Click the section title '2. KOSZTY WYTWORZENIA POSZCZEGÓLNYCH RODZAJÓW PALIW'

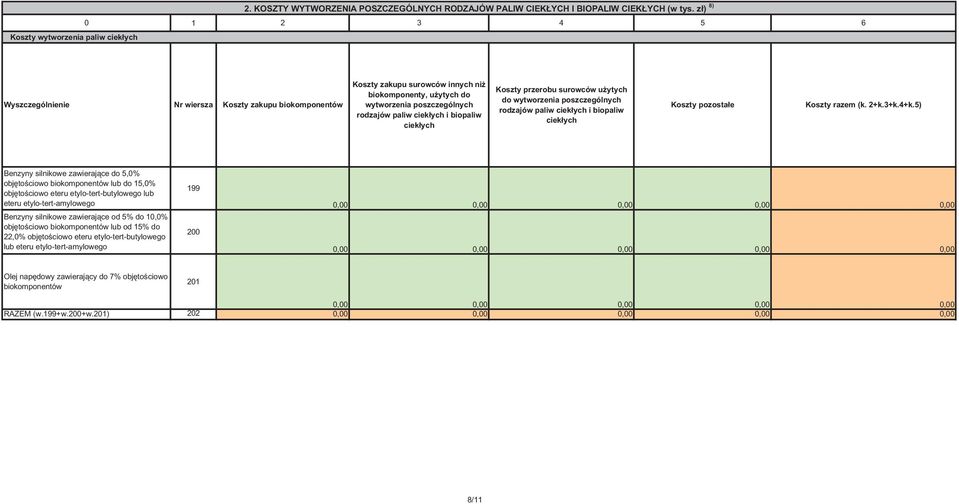tap(479, 9)
